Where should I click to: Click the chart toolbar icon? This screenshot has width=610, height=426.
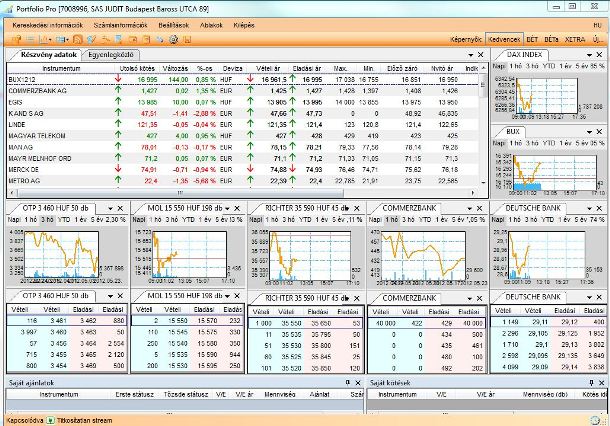[x=43, y=39]
